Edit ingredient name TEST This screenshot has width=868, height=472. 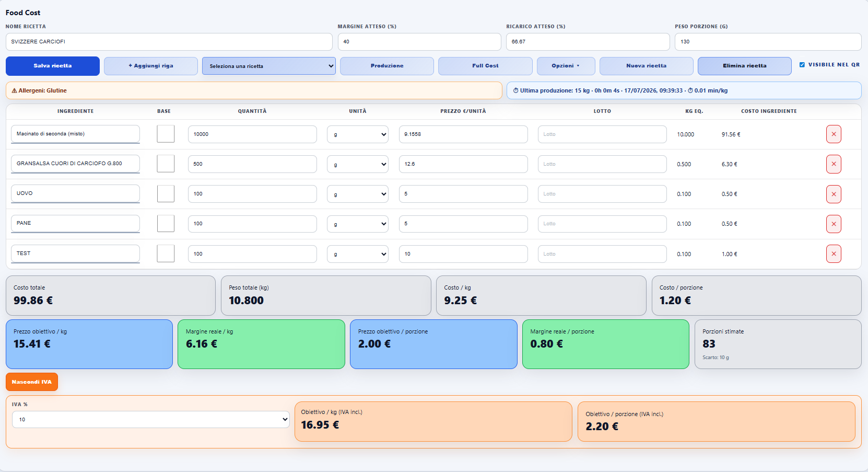click(75, 254)
